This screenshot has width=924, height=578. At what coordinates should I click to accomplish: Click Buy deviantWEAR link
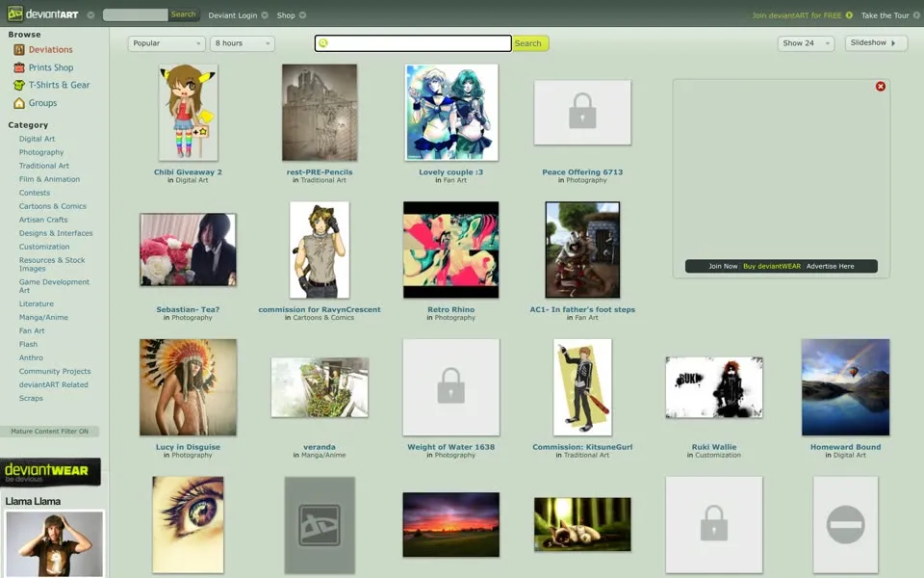click(772, 267)
